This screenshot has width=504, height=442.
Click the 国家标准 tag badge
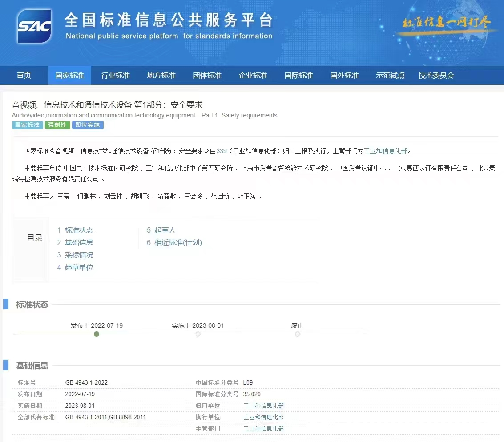click(x=27, y=125)
